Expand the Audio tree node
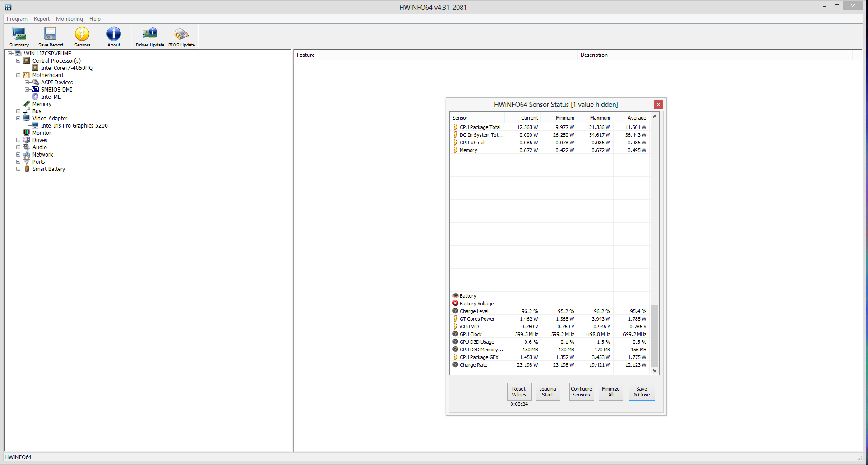Viewport: 868px width, 465px height. tap(18, 147)
